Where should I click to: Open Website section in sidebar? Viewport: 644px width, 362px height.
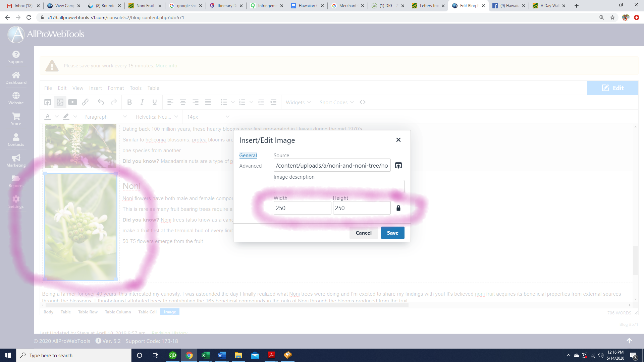click(16, 98)
